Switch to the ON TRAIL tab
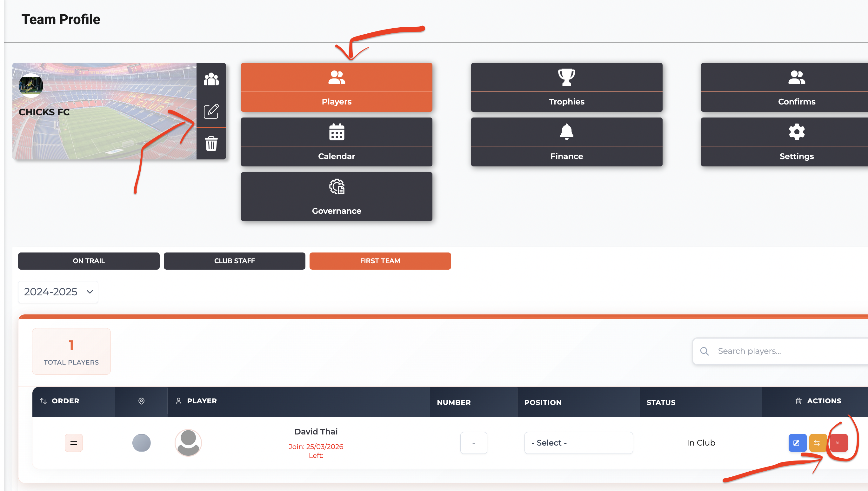 [x=89, y=261]
